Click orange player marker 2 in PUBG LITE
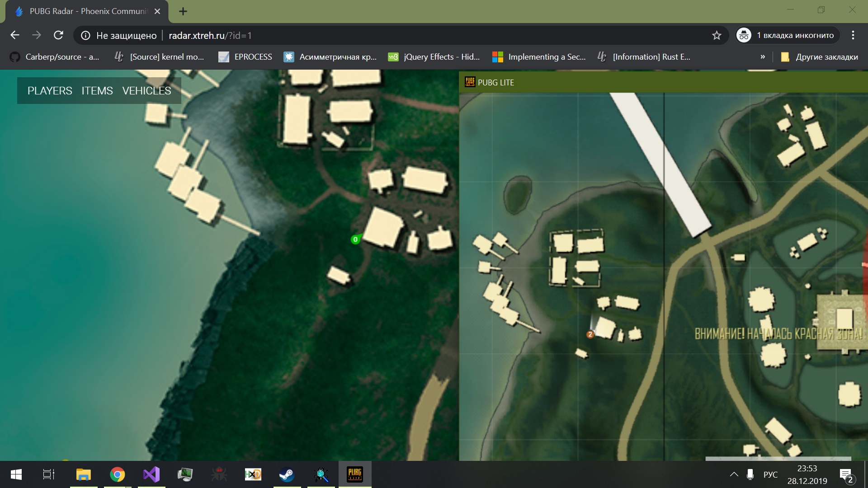868x488 pixels. [x=590, y=334]
